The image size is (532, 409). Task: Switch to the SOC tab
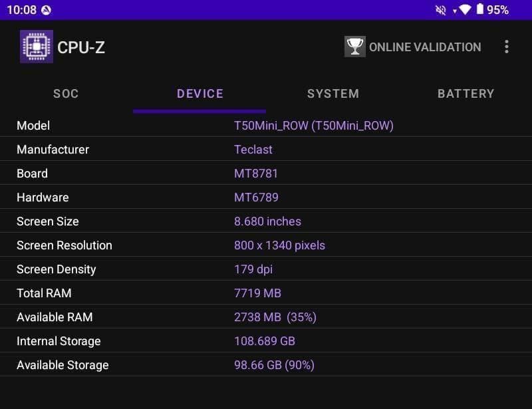[66, 94]
